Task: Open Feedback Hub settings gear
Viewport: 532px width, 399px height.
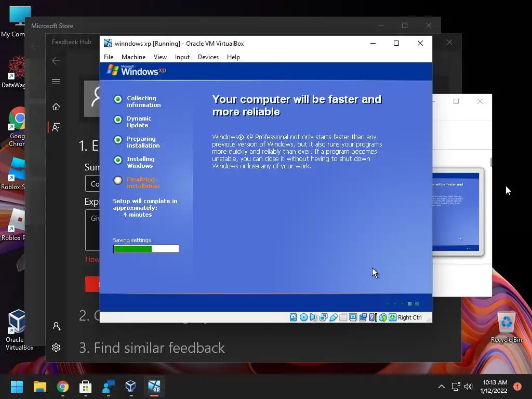Action: point(56,348)
